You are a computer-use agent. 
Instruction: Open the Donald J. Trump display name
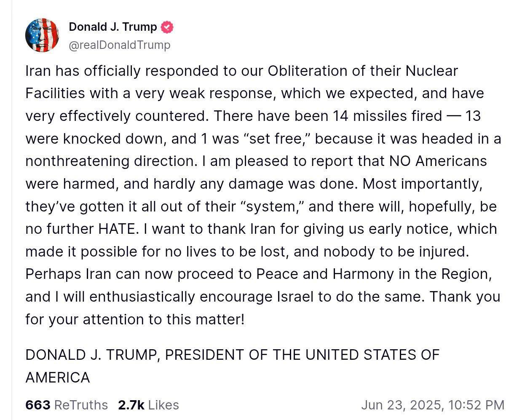point(113,27)
